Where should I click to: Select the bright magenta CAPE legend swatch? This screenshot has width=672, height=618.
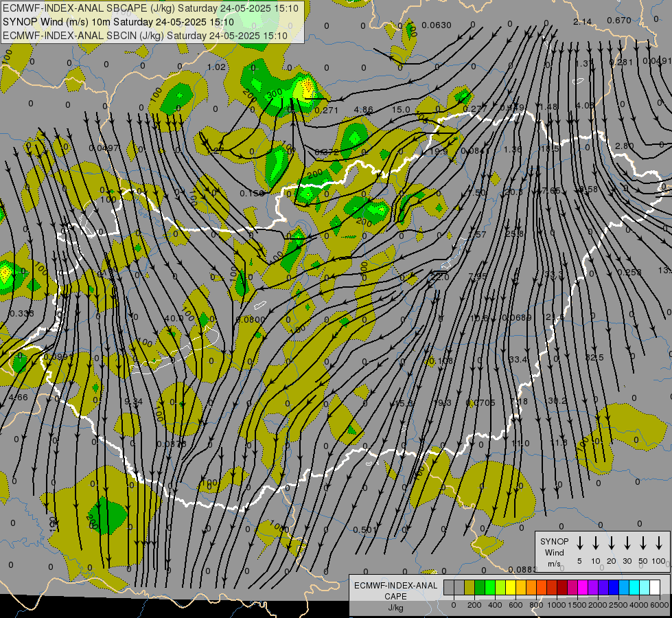coord(583,587)
